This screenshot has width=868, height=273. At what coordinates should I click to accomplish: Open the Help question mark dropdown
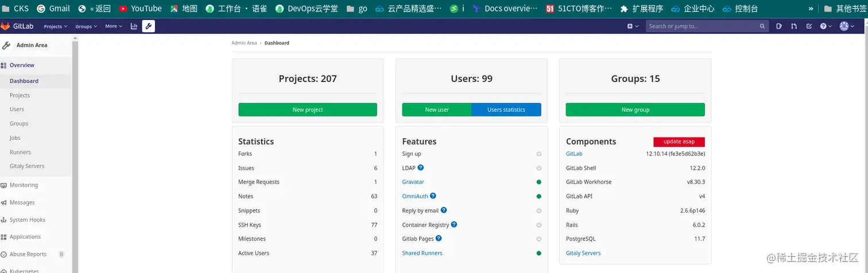click(826, 26)
